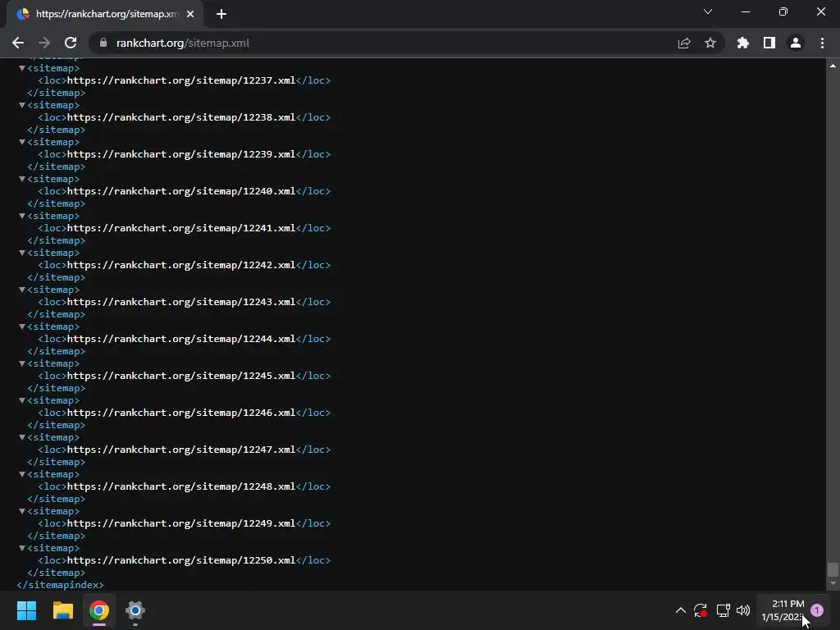Click the scrollbar down arrow
The image size is (840, 630).
833,583
